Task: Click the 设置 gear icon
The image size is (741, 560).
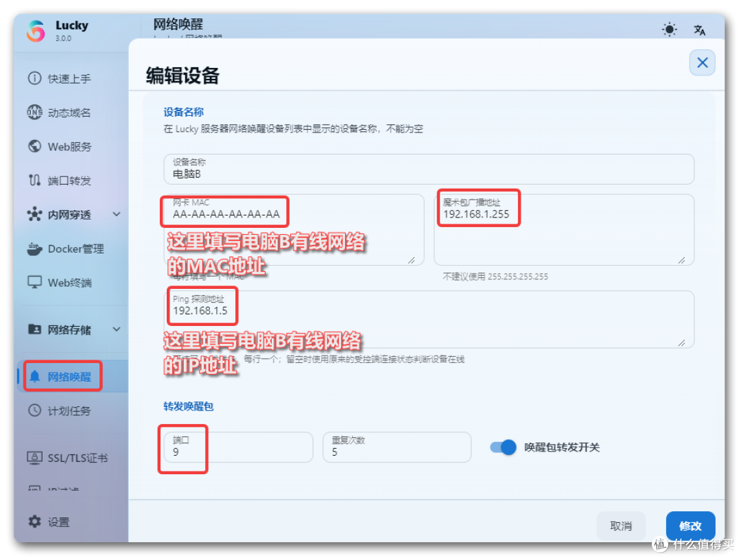Action: click(x=34, y=522)
